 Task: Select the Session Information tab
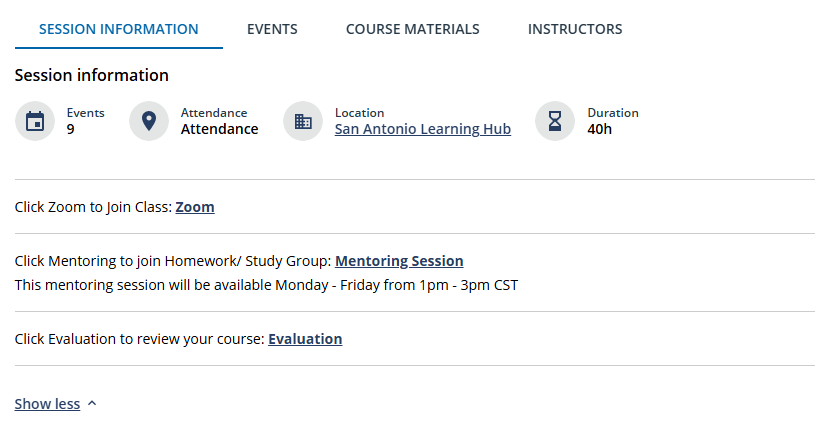coord(118,29)
